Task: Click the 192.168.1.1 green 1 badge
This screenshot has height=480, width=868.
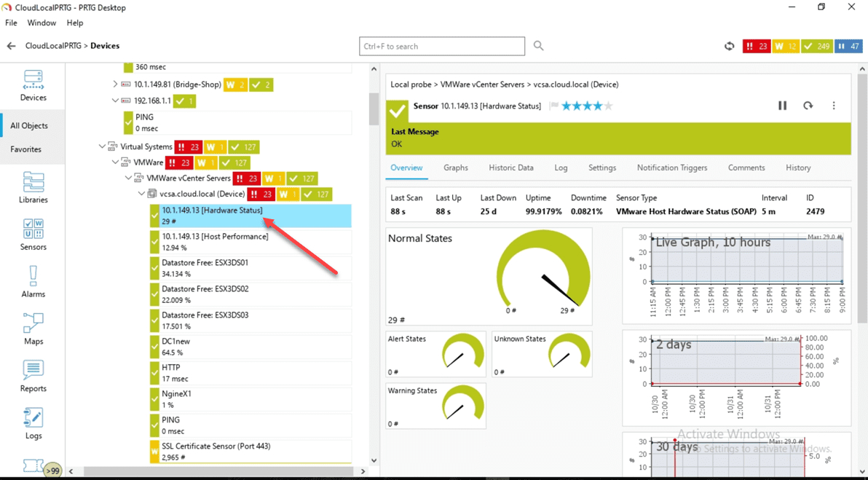Action: 184,101
